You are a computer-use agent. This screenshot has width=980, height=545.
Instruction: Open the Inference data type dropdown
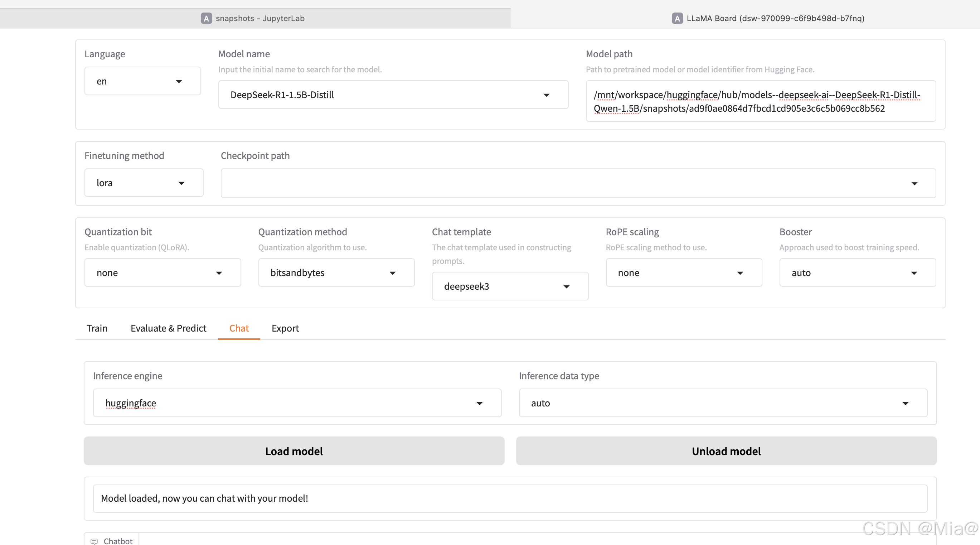[905, 403]
